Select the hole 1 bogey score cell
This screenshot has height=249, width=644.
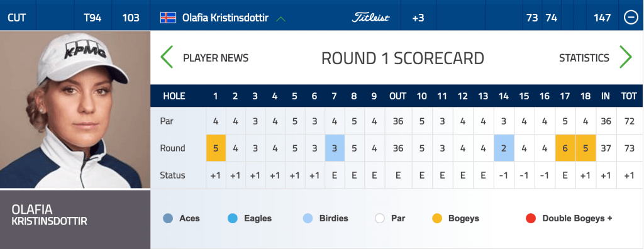tap(216, 148)
